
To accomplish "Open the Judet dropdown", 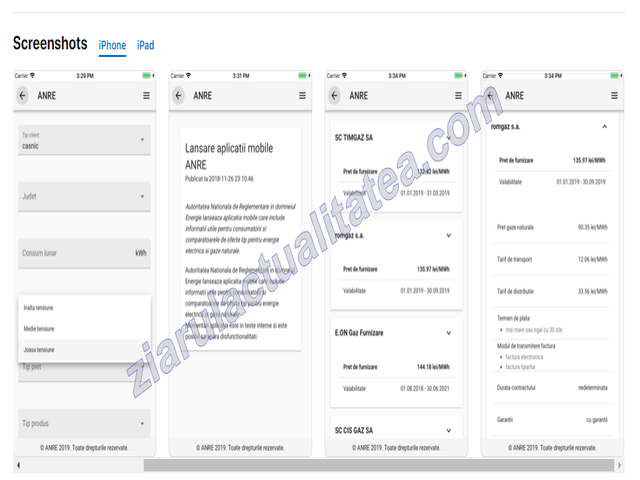I will [x=84, y=197].
